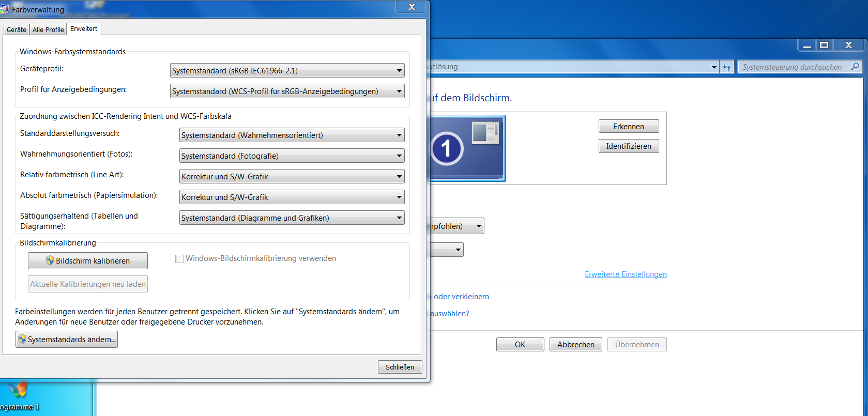Image resolution: width=868 pixels, height=416 pixels.
Task: Open the Alle Profile tab
Action: [48, 29]
